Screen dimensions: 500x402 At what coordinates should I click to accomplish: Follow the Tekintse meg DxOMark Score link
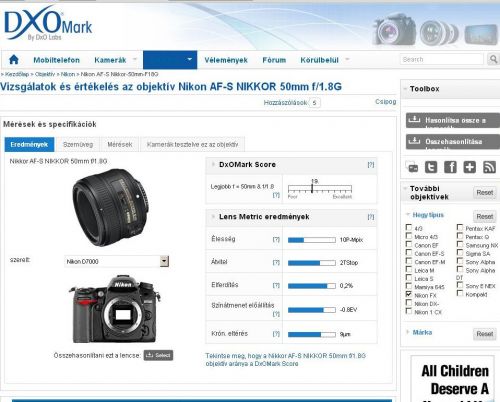click(x=285, y=360)
